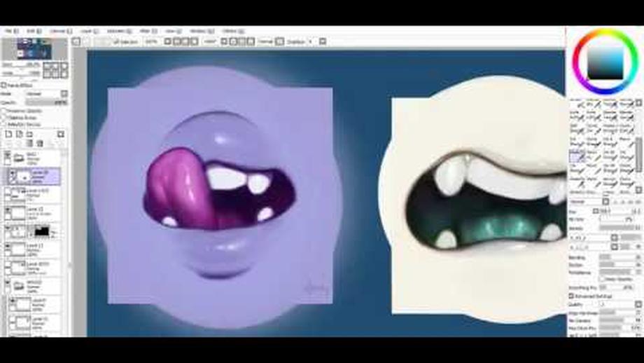Open the File menu
Viewport: 644px width, 363px height.
11,31
